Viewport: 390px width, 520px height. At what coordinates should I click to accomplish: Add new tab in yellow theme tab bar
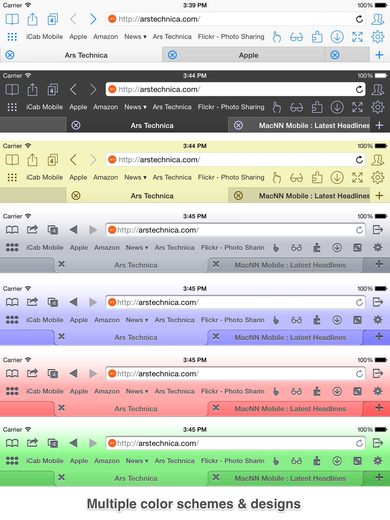(x=379, y=196)
